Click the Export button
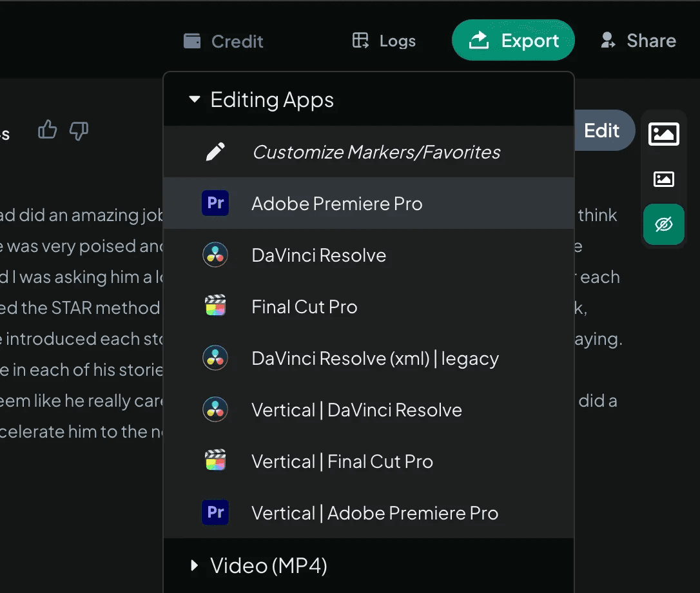Image resolution: width=700 pixels, height=593 pixels. tap(513, 40)
